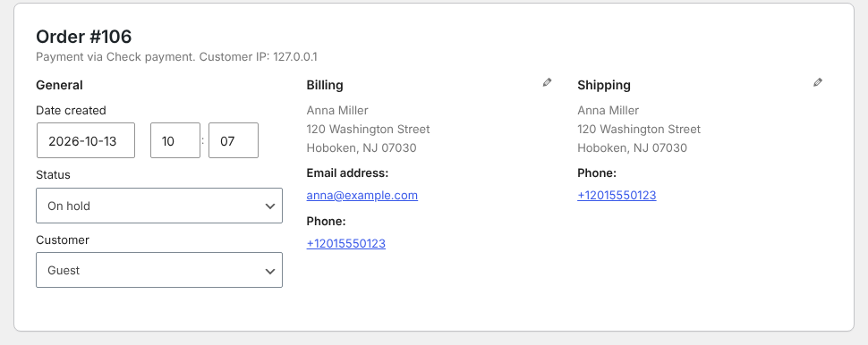Click the billing name Anna Miller
This screenshot has height=345, width=868.
tap(337, 111)
